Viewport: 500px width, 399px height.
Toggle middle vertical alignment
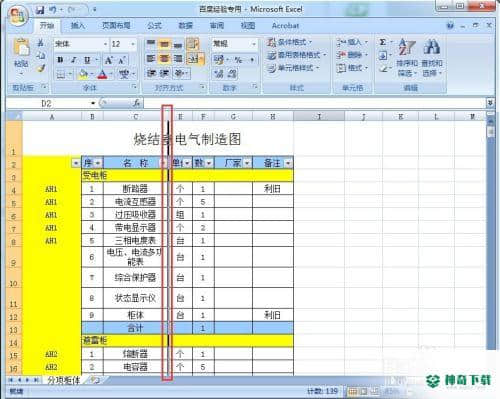[164, 43]
